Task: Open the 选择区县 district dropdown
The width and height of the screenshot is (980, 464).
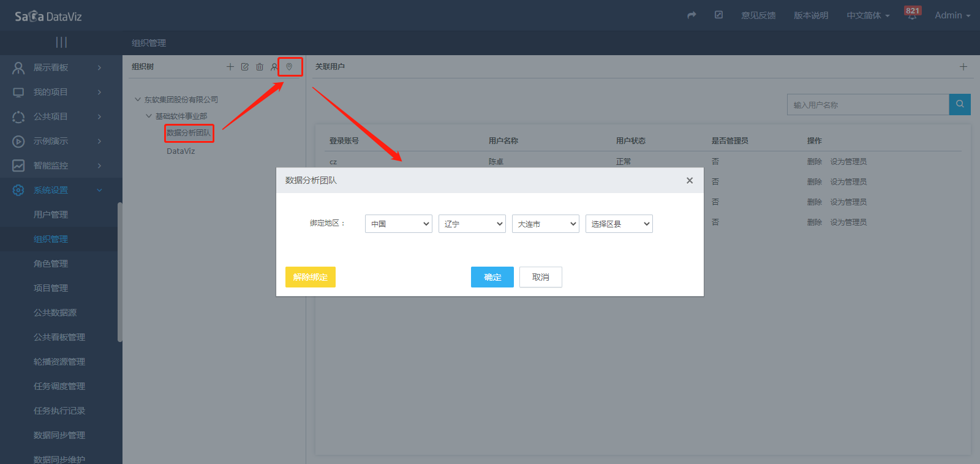Action: coord(619,224)
